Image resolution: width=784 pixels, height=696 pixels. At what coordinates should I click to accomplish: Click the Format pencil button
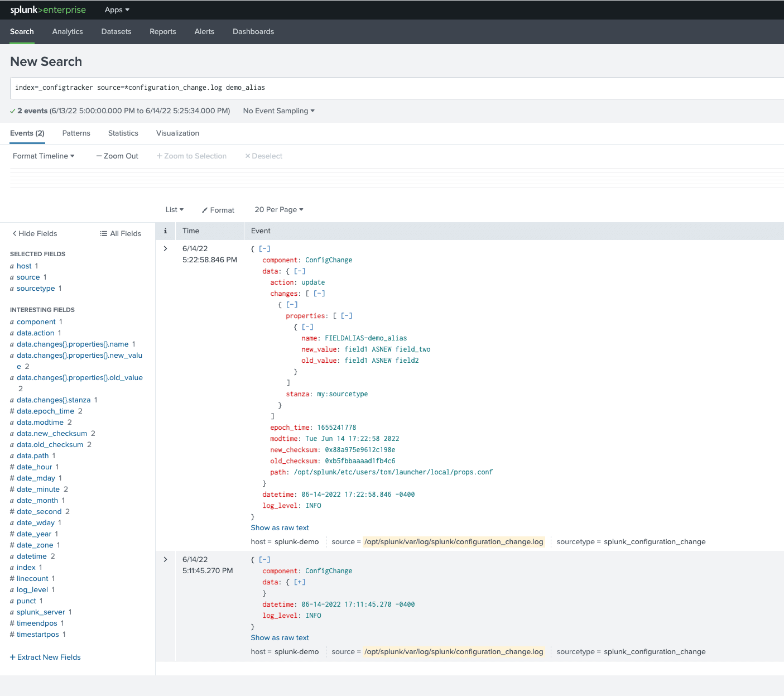click(218, 210)
